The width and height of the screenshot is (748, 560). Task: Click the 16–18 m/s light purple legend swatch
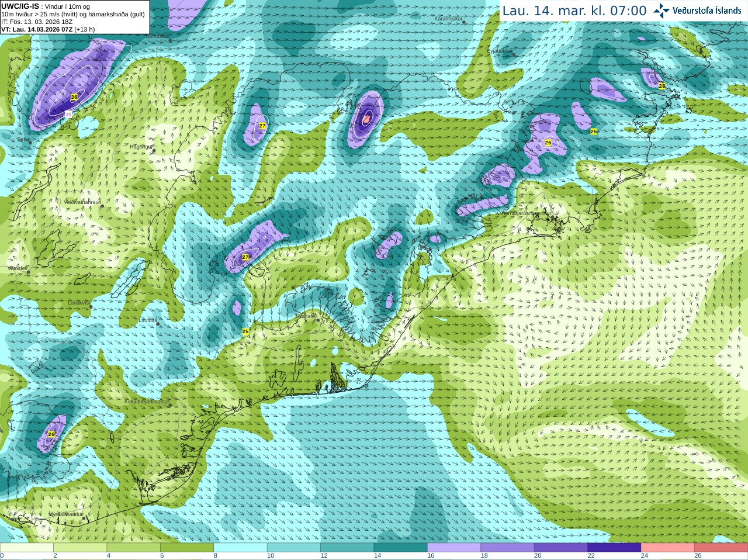[x=454, y=548]
